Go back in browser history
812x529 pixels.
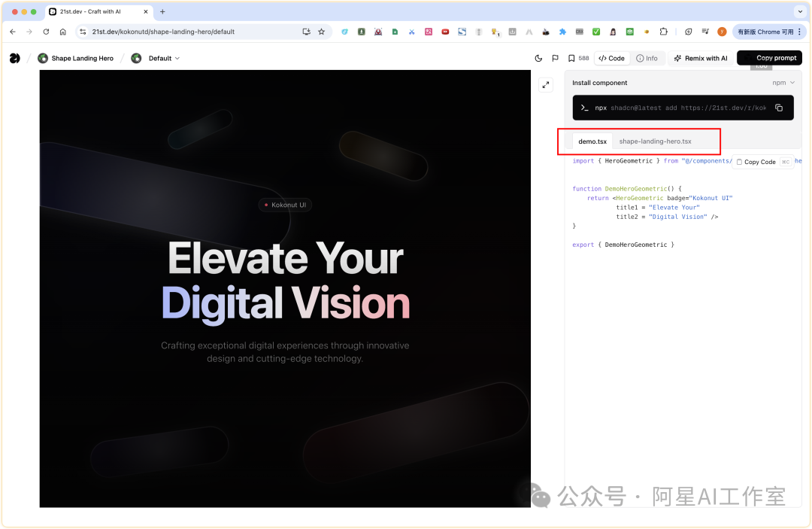click(x=13, y=32)
